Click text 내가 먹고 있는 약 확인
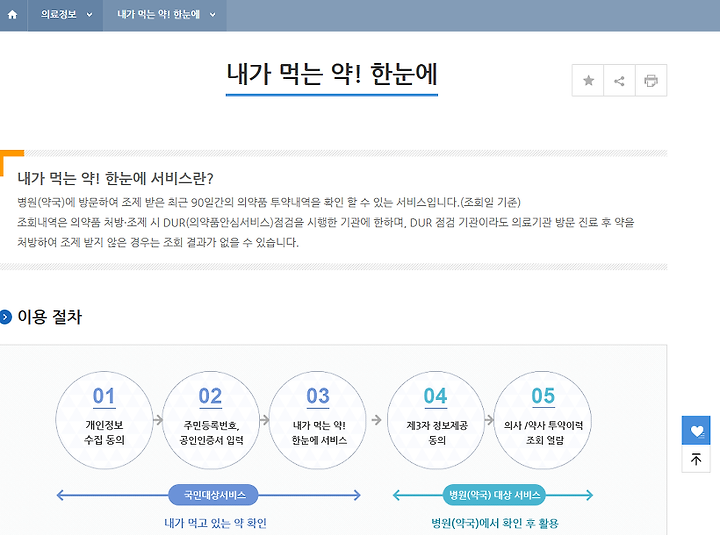720x535 pixels. coord(215,523)
